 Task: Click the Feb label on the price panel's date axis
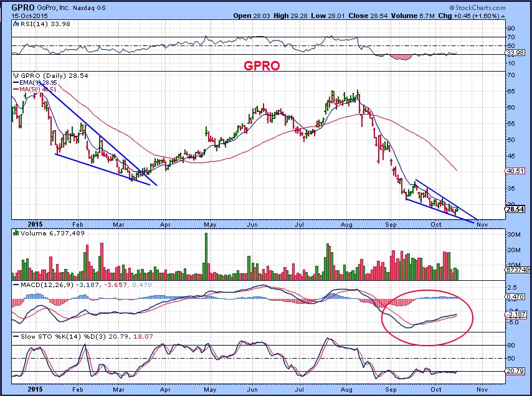[78, 225]
